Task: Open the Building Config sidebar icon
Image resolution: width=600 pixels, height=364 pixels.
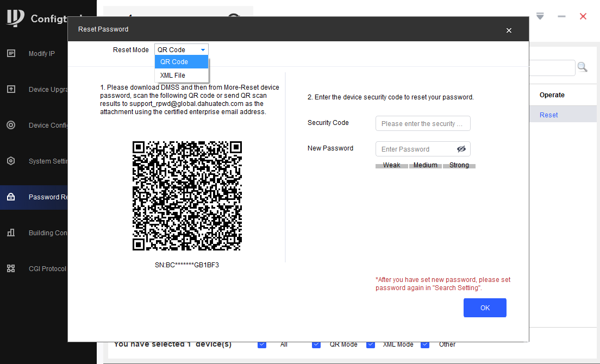Action: click(11, 233)
